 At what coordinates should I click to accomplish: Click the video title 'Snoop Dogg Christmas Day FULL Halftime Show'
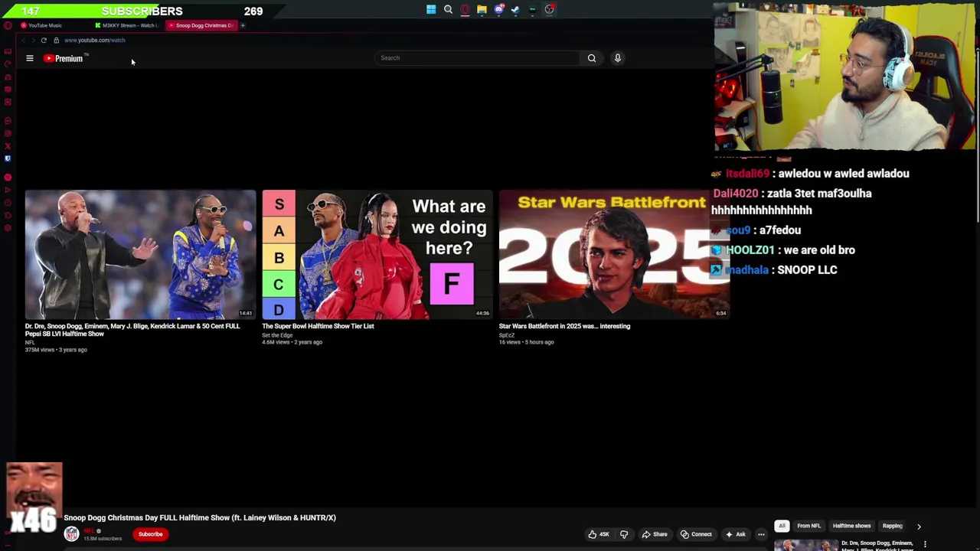pyautogui.click(x=200, y=517)
